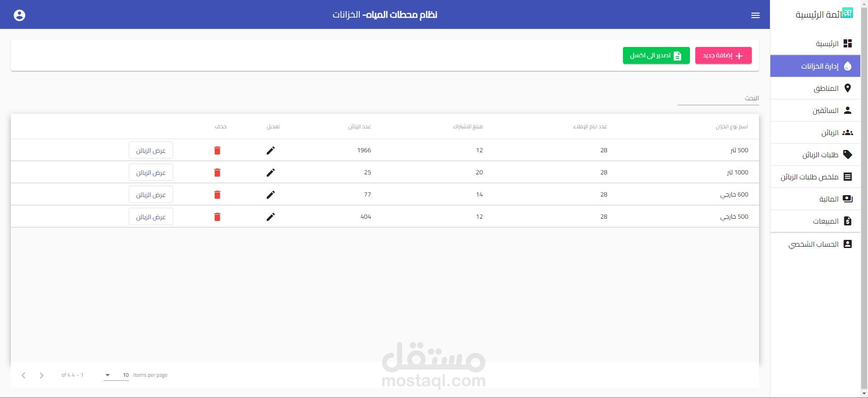Click the group icon for الزبائن
The height and width of the screenshot is (398, 868).
(x=848, y=132)
